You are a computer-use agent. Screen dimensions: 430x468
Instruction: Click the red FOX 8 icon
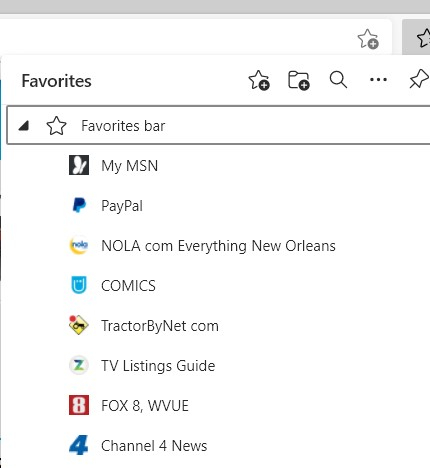point(79,405)
